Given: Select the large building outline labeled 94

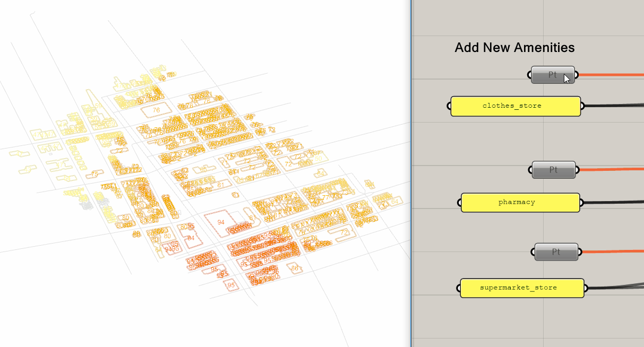Looking at the screenshot, I should pyautogui.click(x=220, y=222).
